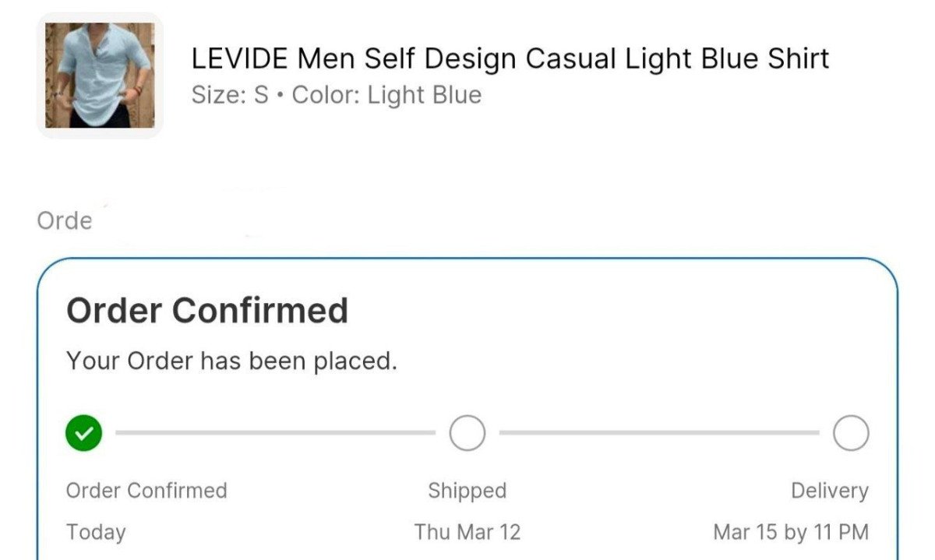Click the green Order Confirmed checkmark icon
Viewport: 935px width, 560px height.
tap(83, 433)
